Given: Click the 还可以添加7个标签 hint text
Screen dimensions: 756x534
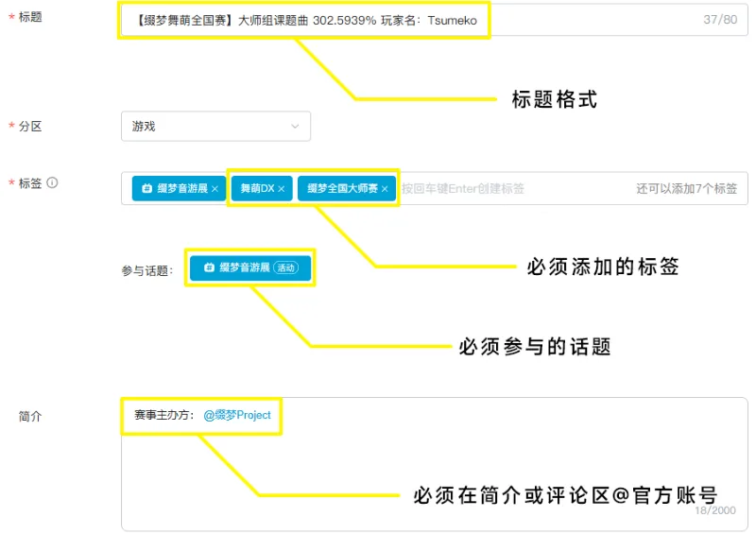Looking at the screenshot, I should [x=687, y=189].
